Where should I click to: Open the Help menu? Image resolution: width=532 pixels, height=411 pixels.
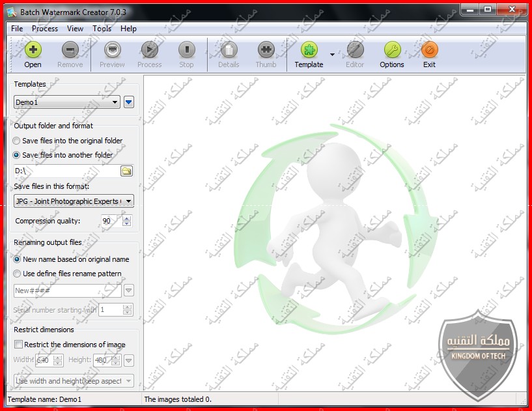click(x=128, y=29)
